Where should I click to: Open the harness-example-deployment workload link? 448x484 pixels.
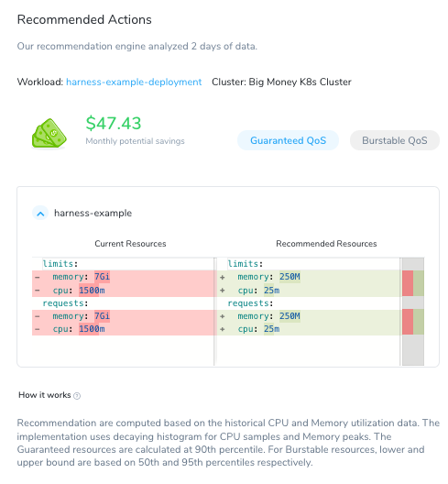(134, 82)
